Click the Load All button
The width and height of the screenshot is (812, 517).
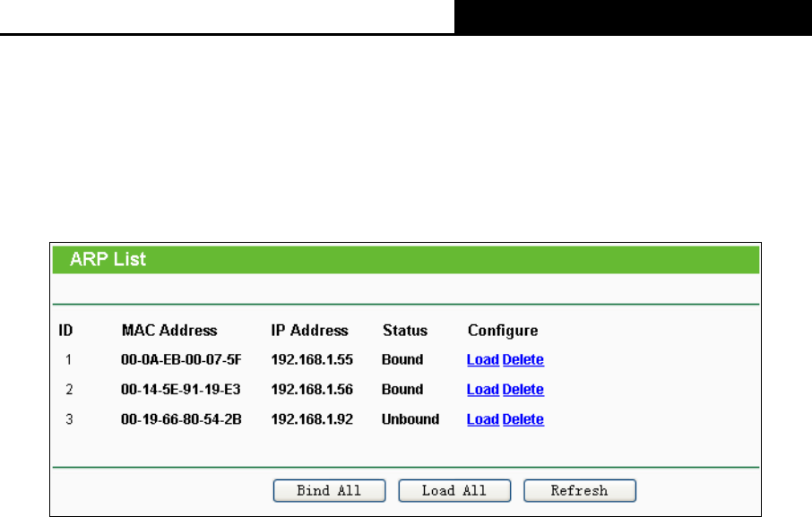454,490
